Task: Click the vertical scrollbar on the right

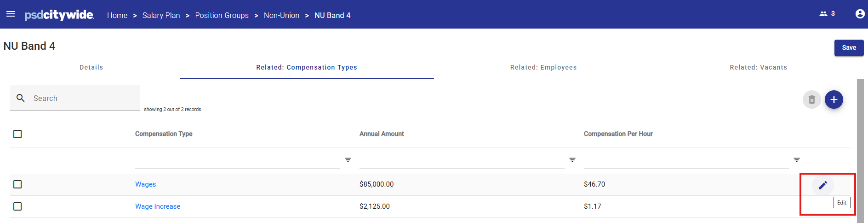Action: (860, 151)
